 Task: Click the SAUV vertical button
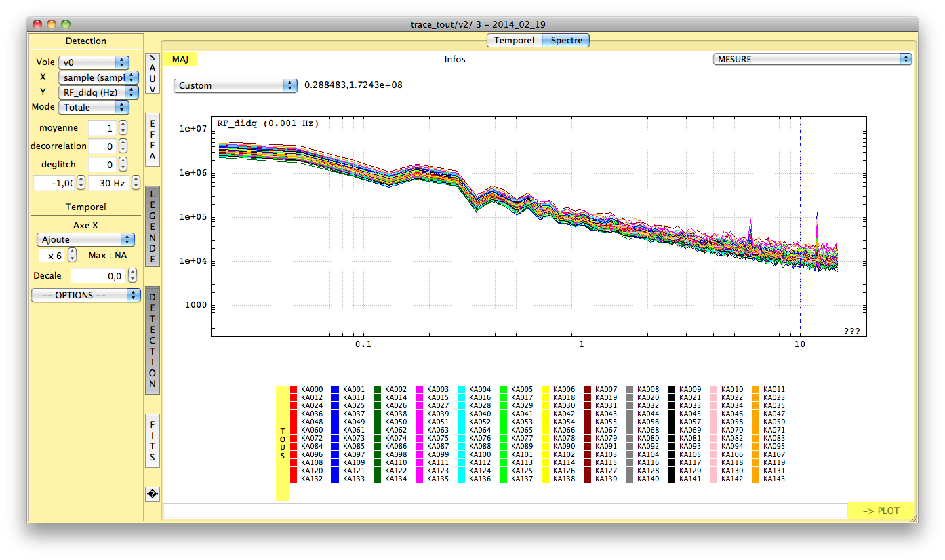(x=153, y=74)
